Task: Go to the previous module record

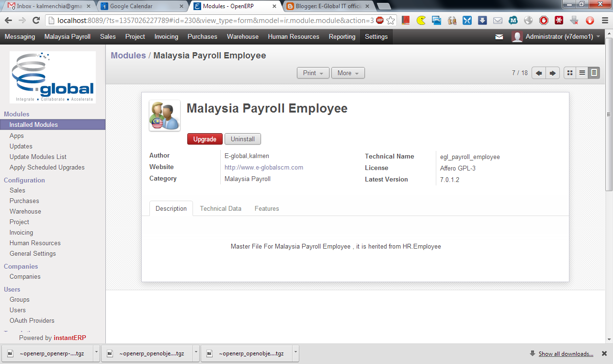Action: click(x=539, y=73)
